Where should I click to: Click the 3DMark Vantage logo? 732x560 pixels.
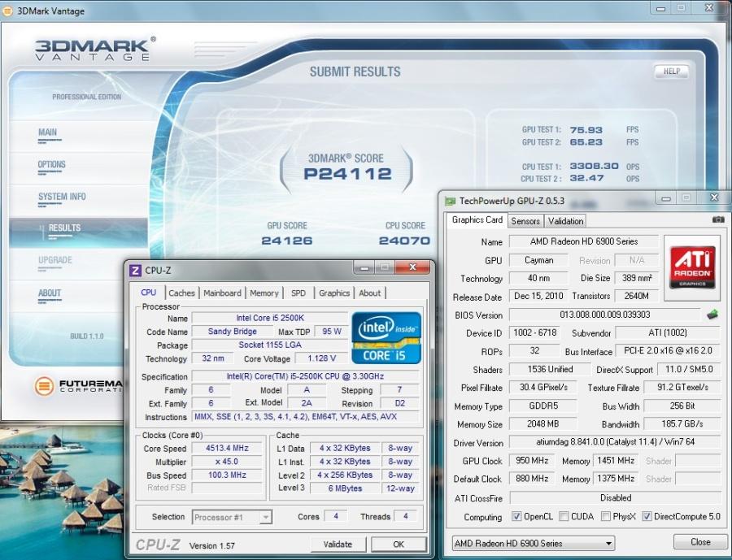95,50
